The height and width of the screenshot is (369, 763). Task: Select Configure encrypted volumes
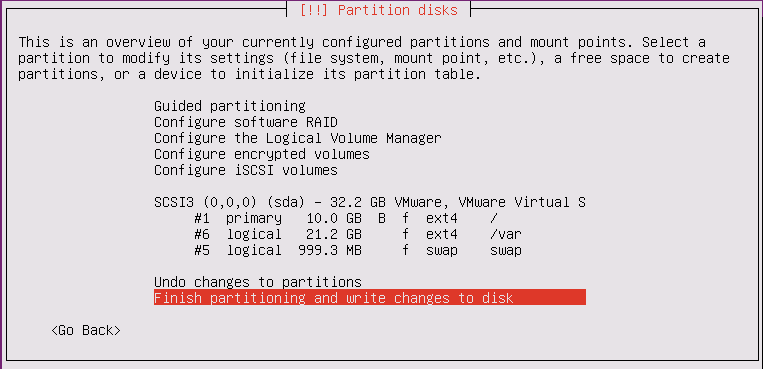[262, 154]
